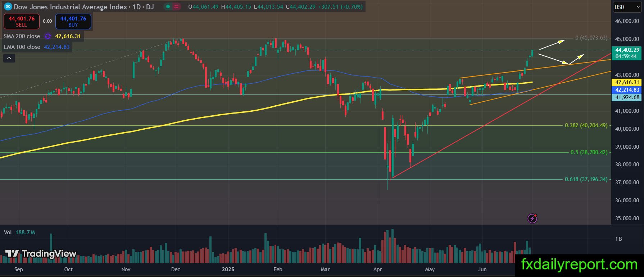Click the 39,000.00 price axis label
The width and height of the screenshot is (644, 277).
click(x=627, y=147)
